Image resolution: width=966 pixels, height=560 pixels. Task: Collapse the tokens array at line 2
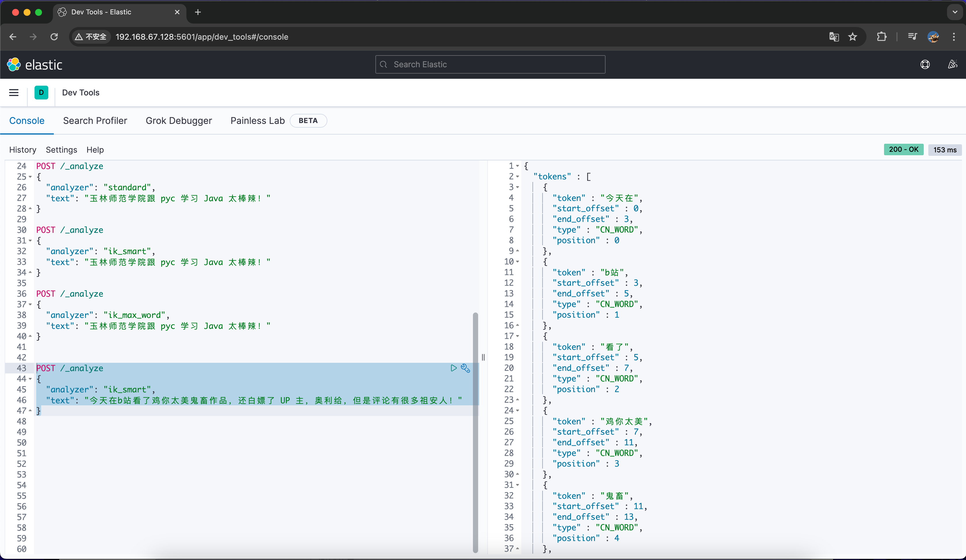518,177
